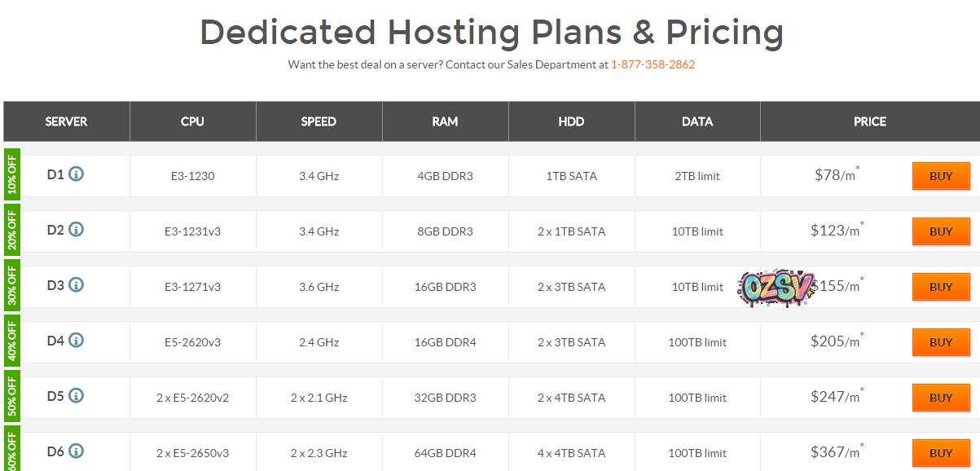
Task: Click the D5 info icon
Action: click(x=76, y=396)
